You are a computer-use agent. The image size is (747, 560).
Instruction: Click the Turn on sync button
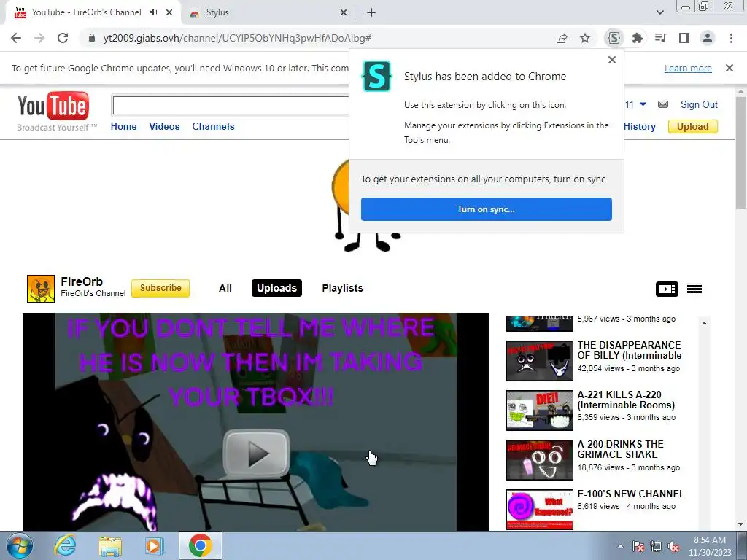coord(486,209)
